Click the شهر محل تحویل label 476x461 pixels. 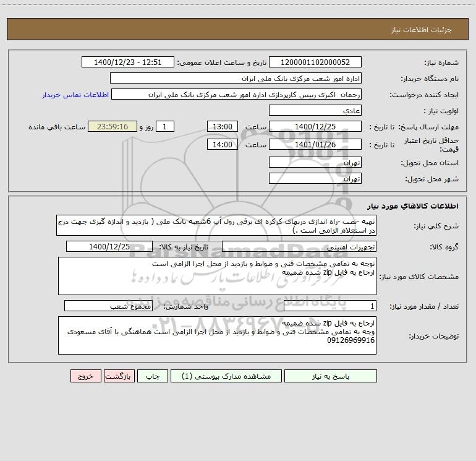pyautogui.click(x=432, y=179)
